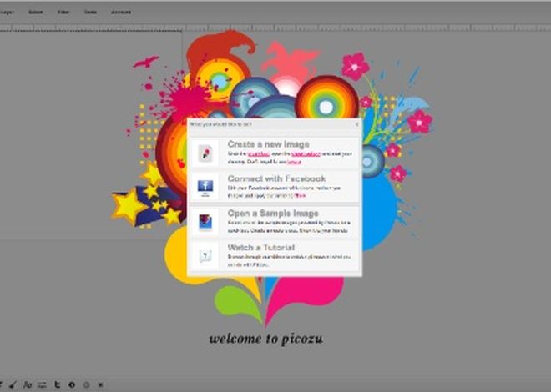551x392 pixels.
Task: Close the 'What you would like to do' dialog
Action: (x=357, y=124)
